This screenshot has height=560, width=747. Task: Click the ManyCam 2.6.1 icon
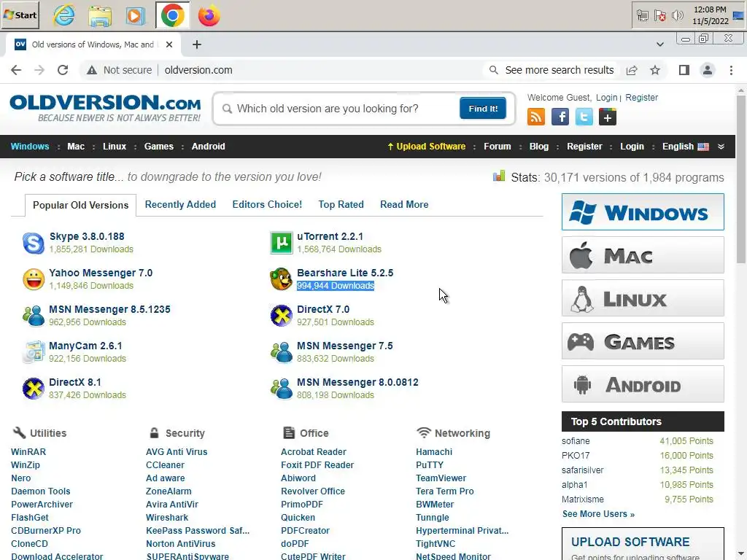pos(34,352)
